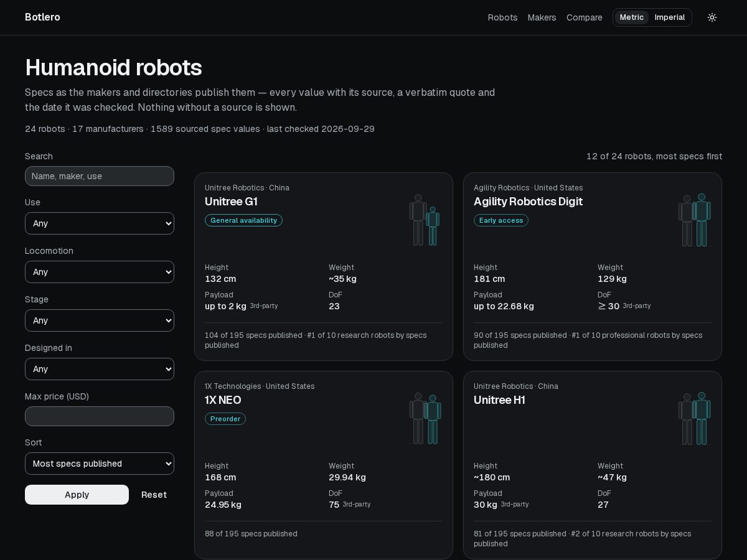Click the 3rd-party tag beside 1X NEO DoF

tap(357, 505)
